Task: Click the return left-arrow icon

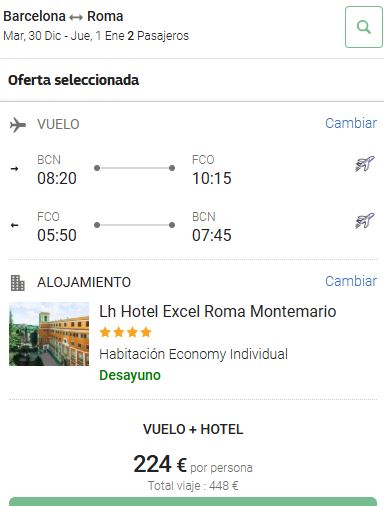Action: [x=14, y=225]
